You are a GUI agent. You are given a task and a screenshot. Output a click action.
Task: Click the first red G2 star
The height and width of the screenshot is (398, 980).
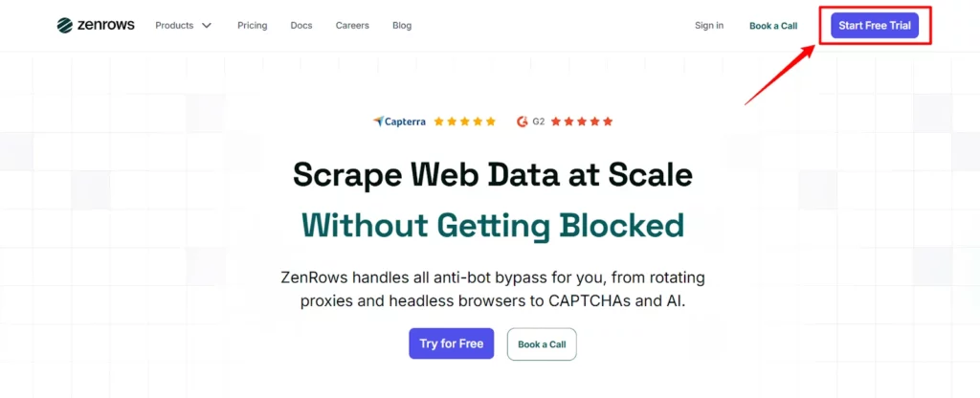(x=556, y=122)
